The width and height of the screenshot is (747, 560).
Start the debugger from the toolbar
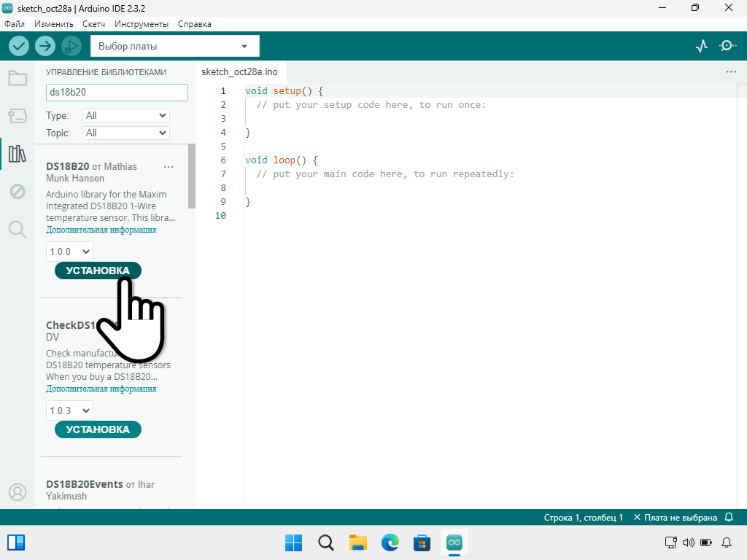pos(71,46)
